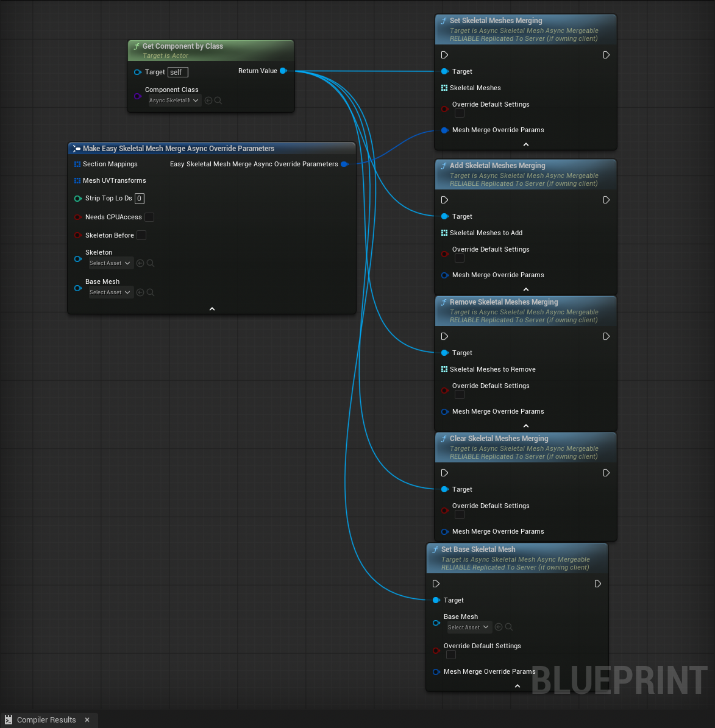Image resolution: width=715 pixels, height=728 pixels.
Task: Click the magnifier icon in Set Base Skeletal Mesh node
Action: tap(508, 627)
